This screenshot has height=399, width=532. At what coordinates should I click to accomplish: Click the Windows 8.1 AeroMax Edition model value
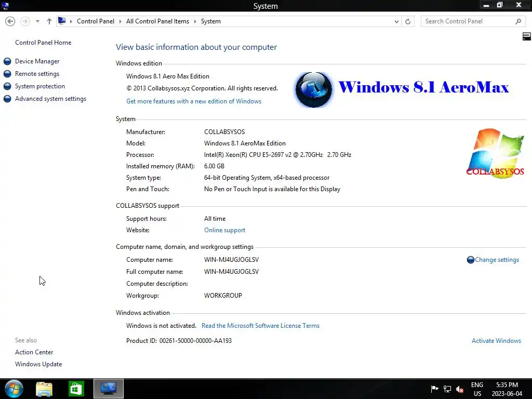pos(245,143)
